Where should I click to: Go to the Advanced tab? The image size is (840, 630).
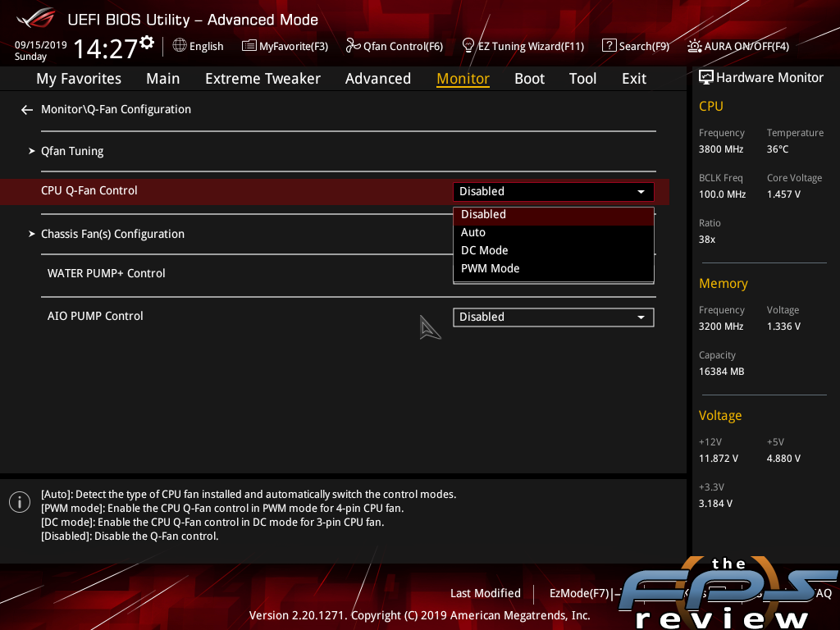pos(377,79)
